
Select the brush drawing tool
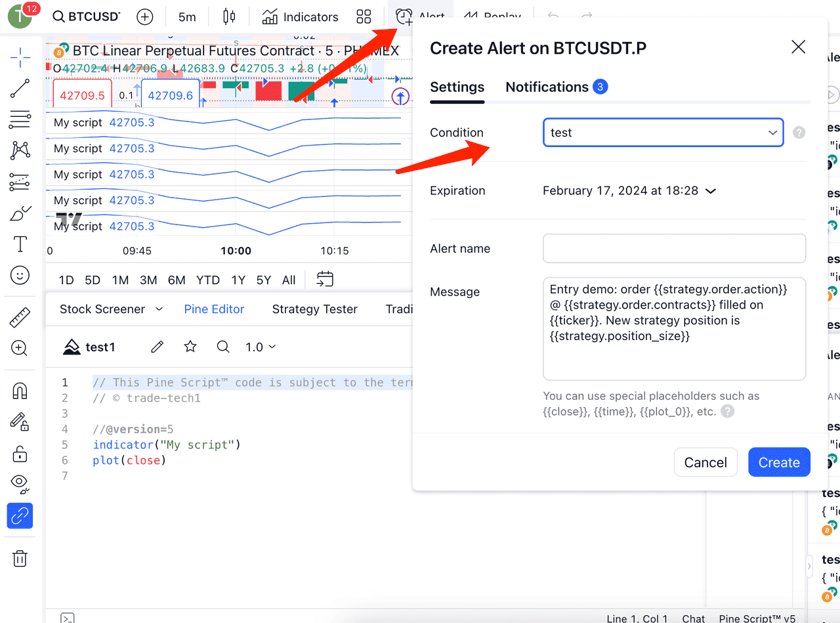point(20,213)
